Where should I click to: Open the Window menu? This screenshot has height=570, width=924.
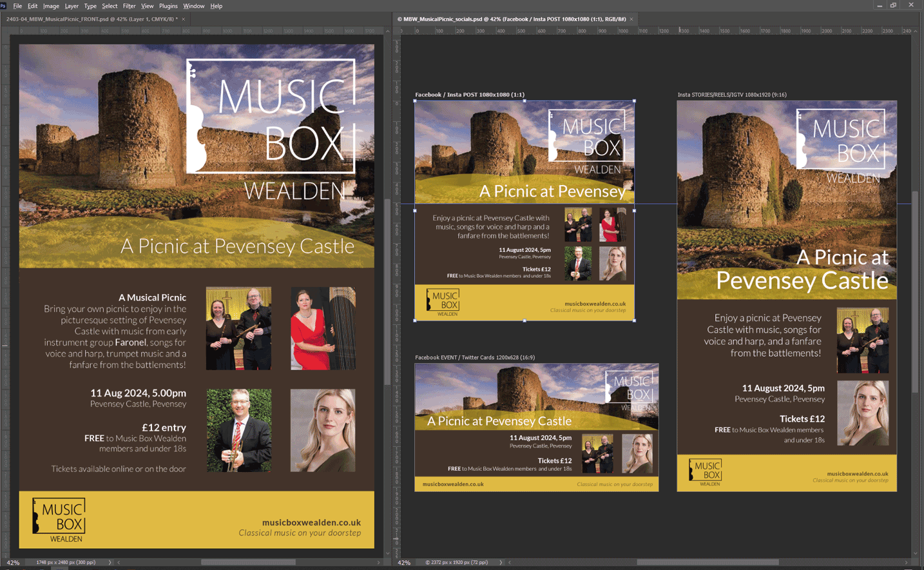point(193,6)
